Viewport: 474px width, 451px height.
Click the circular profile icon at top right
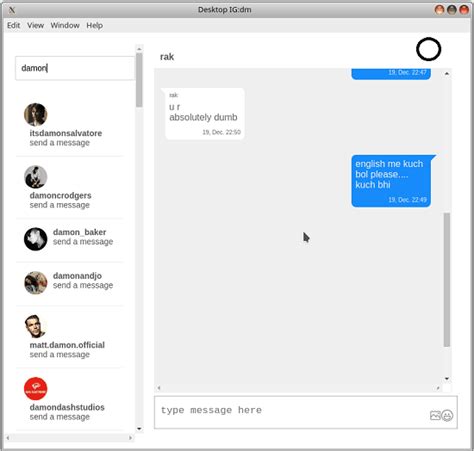point(428,49)
